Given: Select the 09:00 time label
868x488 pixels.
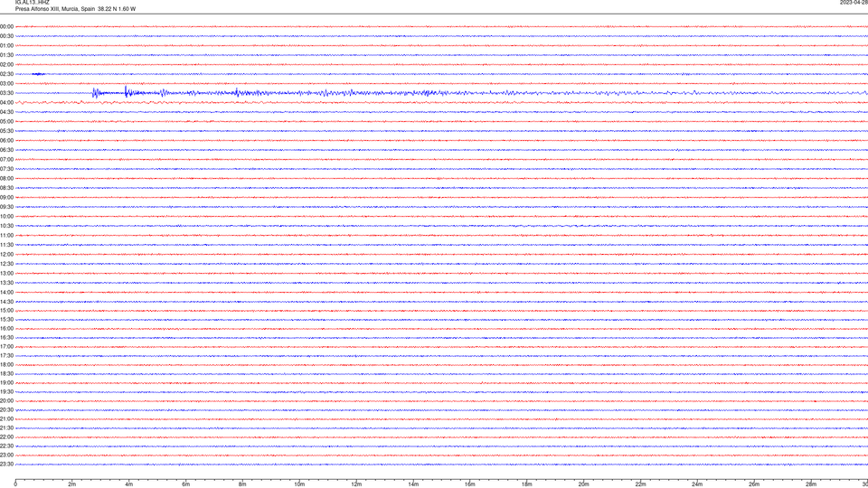Looking at the screenshot, I should click(x=6, y=198).
